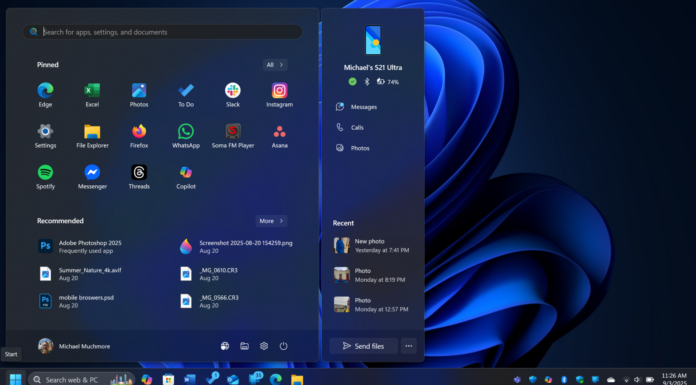Click the Bluetooth icon in system tray
The width and height of the screenshot is (696, 385).
pos(564,380)
